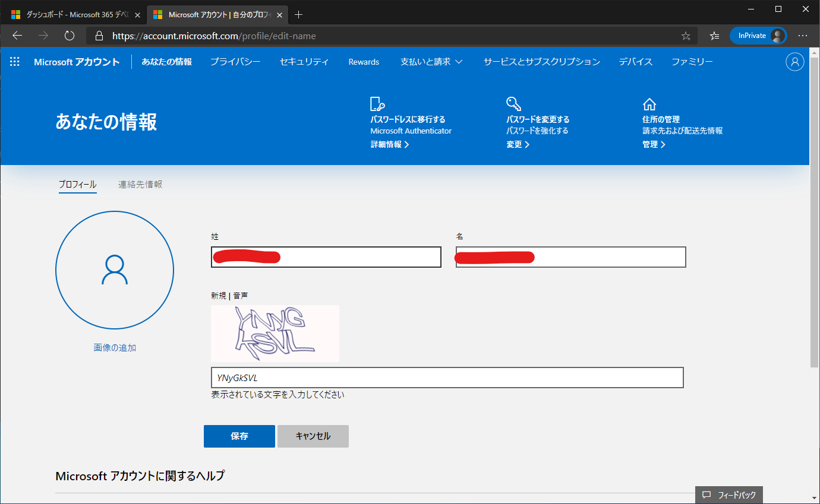Reload the page with refresh icon
The height and width of the screenshot is (504, 820).
pyautogui.click(x=70, y=36)
